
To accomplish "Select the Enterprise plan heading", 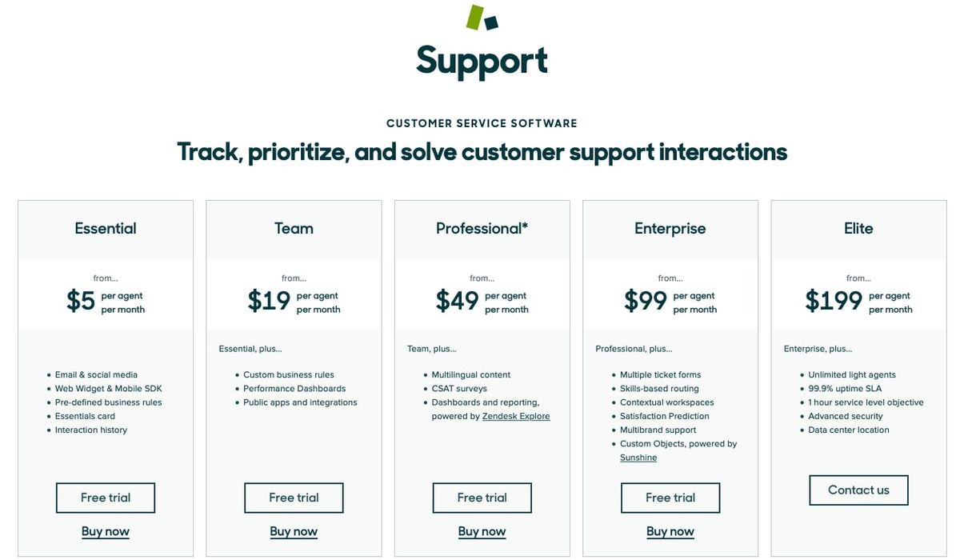I will coord(670,228).
